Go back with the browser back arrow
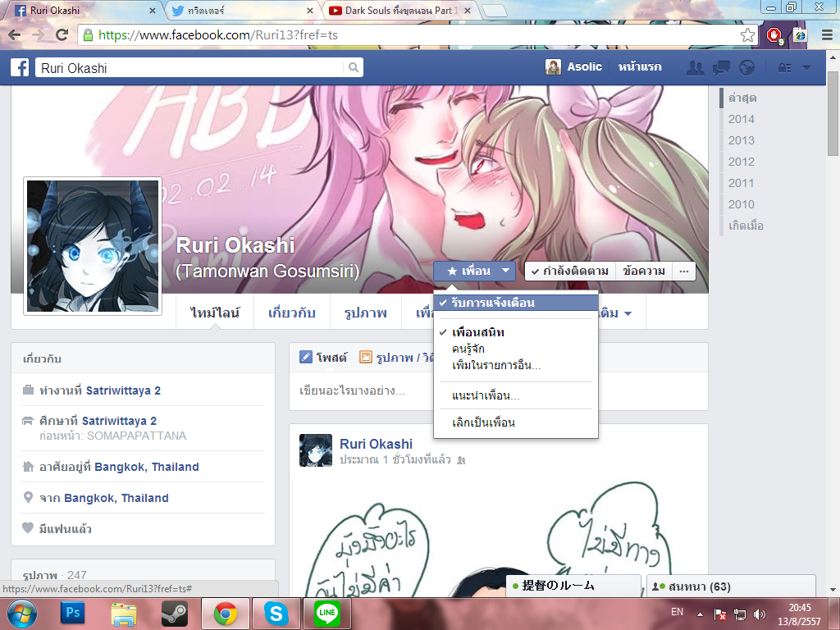 15,34
